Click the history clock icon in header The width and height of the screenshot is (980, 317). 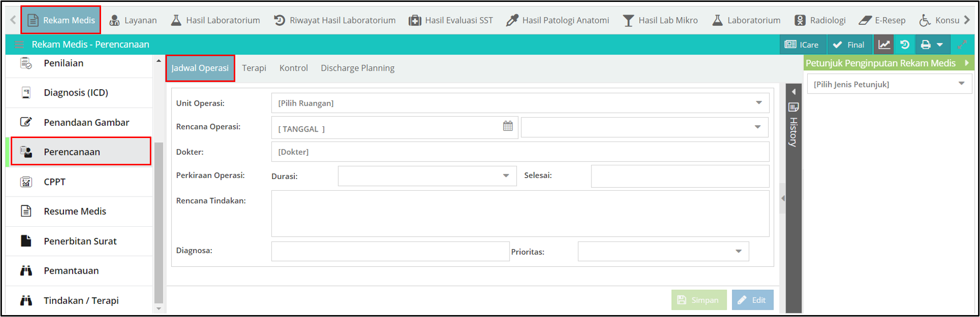point(905,44)
